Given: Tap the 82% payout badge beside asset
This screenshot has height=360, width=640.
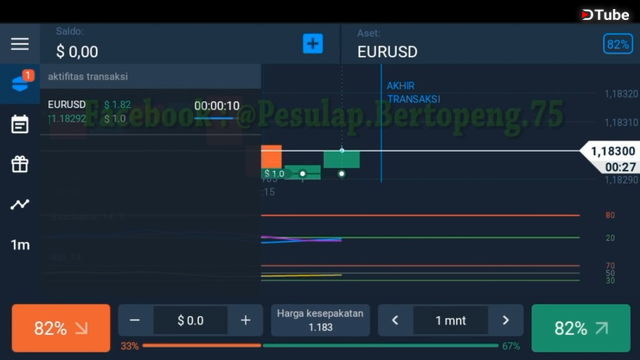Looking at the screenshot, I should [x=618, y=44].
